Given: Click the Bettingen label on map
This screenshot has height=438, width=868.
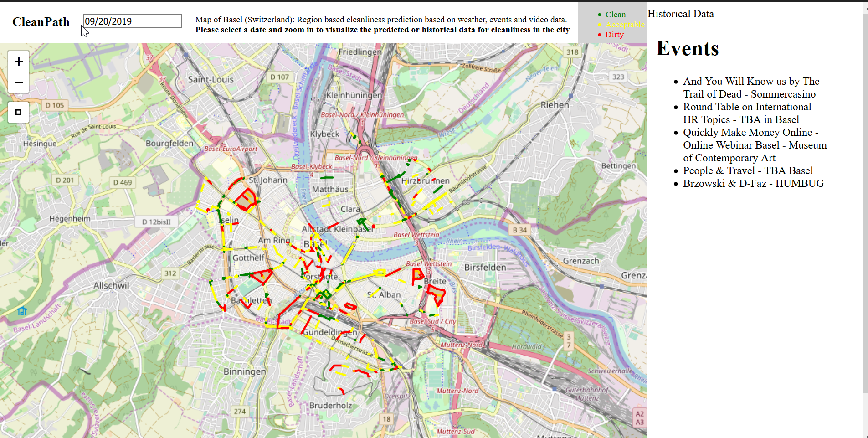Looking at the screenshot, I should pyautogui.click(x=618, y=166).
